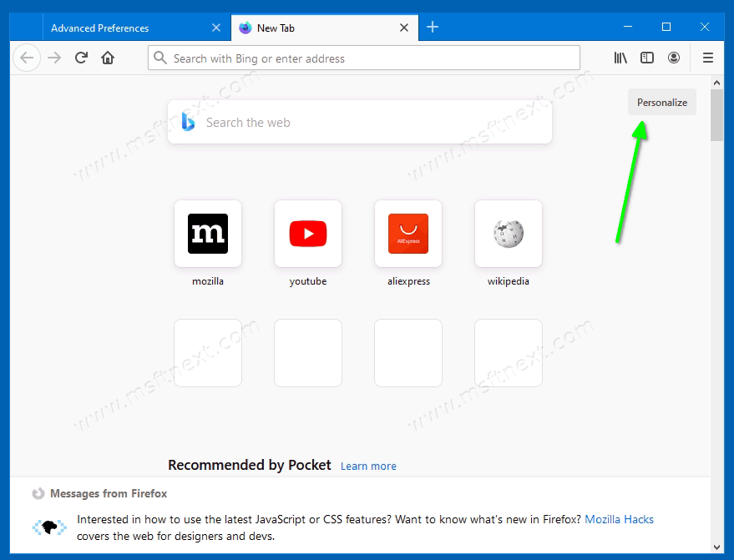This screenshot has height=560, width=734.
Task: Maximize the Firefox window
Action: pyautogui.click(x=666, y=28)
